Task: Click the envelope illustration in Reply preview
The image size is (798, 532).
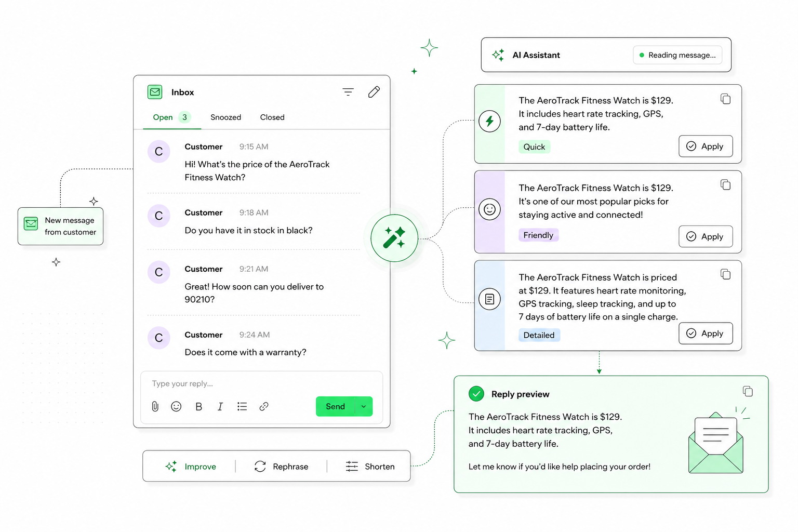Action: (716, 443)
